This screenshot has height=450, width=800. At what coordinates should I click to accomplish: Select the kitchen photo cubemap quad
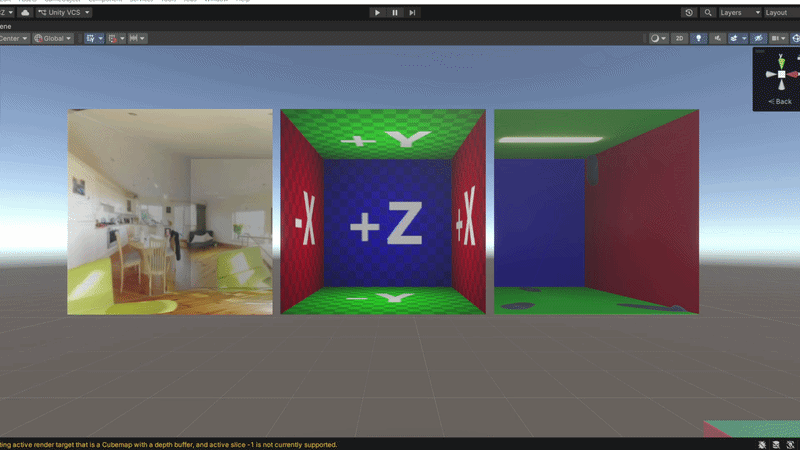click(170, 212)
